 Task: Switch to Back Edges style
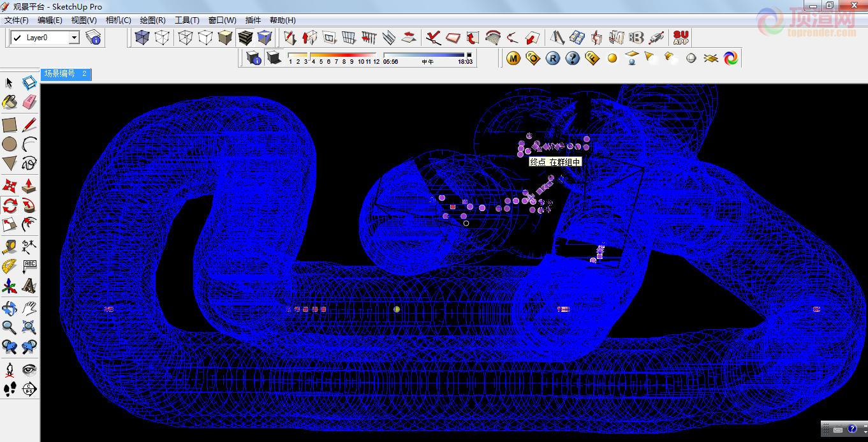tap(162, 38)
